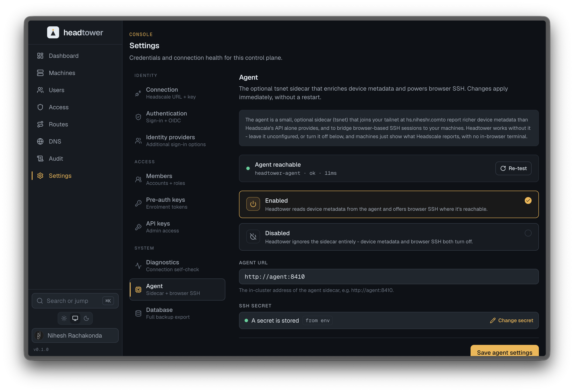Screen dimensions: 574x392
Task: Click the Diagnostics activity pulse icon
Action: tap(138, 266)
